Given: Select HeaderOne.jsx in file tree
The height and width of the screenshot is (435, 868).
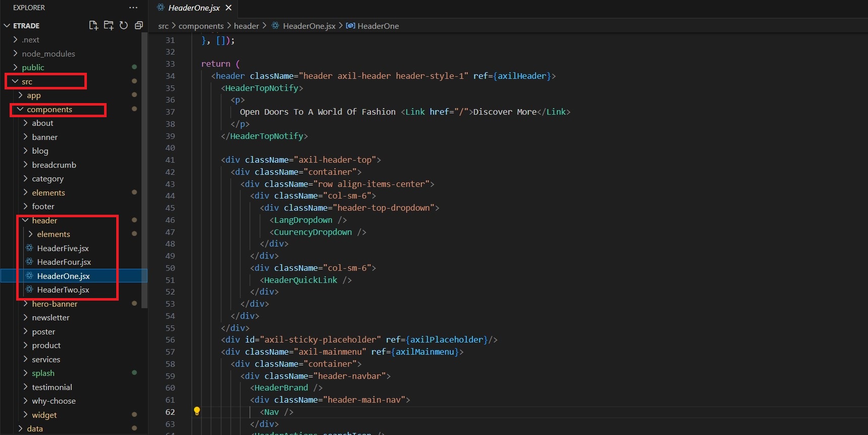Looking at the screenshot, I should coord(63,276).
